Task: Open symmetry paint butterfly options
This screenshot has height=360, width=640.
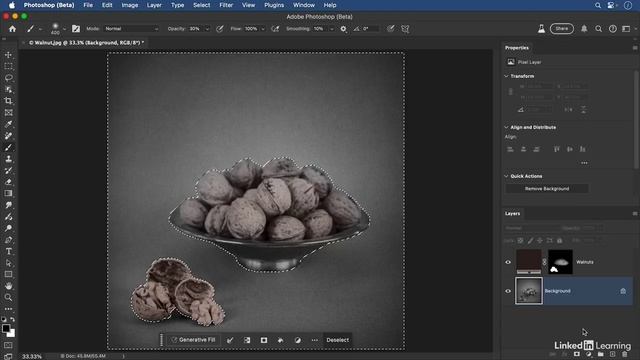Action: 405,29
